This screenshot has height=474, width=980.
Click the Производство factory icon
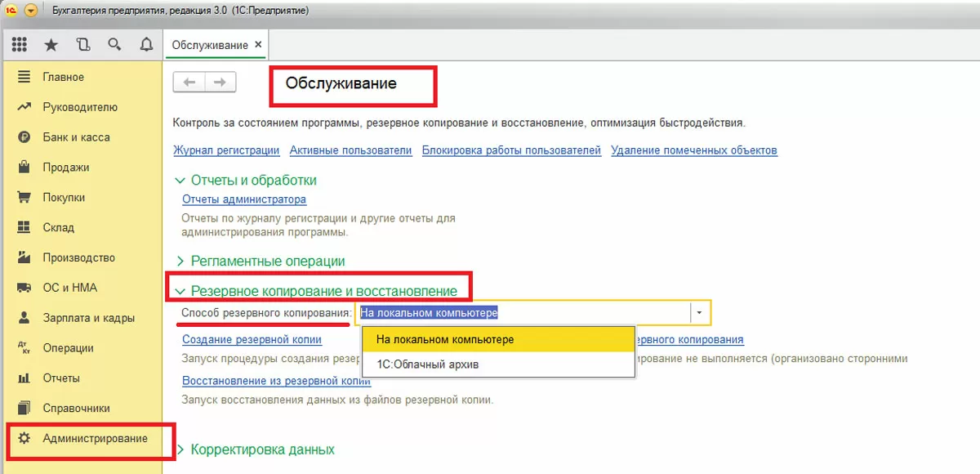(24, 257)
